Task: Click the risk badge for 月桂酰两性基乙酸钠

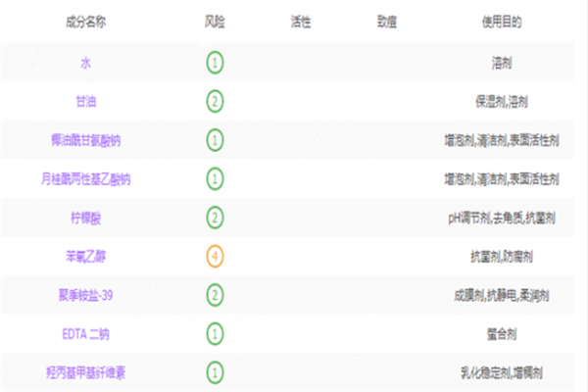Action: pyautogui.click(x=215, y=178)
